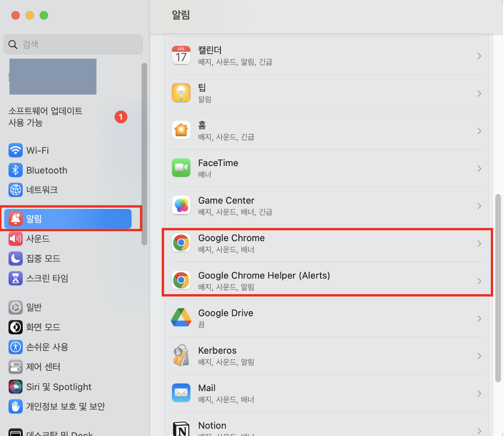Click the 화면 모드 icon
The width and height of the screenshot is (504, 436).
[16, 327]
